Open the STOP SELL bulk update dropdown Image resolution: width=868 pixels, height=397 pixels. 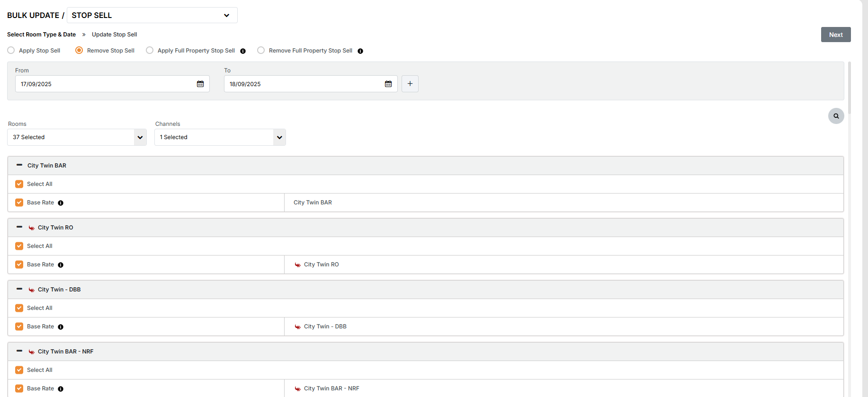coord(152,15)
